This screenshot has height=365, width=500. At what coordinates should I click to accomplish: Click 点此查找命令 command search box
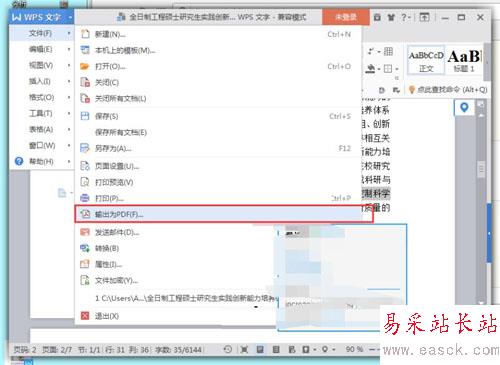click(448, 89)
